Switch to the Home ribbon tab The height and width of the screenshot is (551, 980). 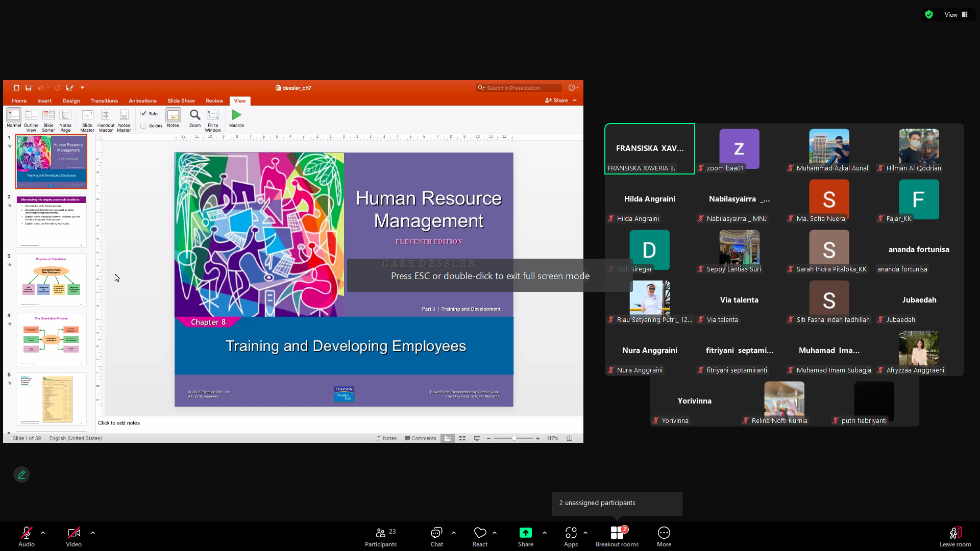[x=19, y=101]
